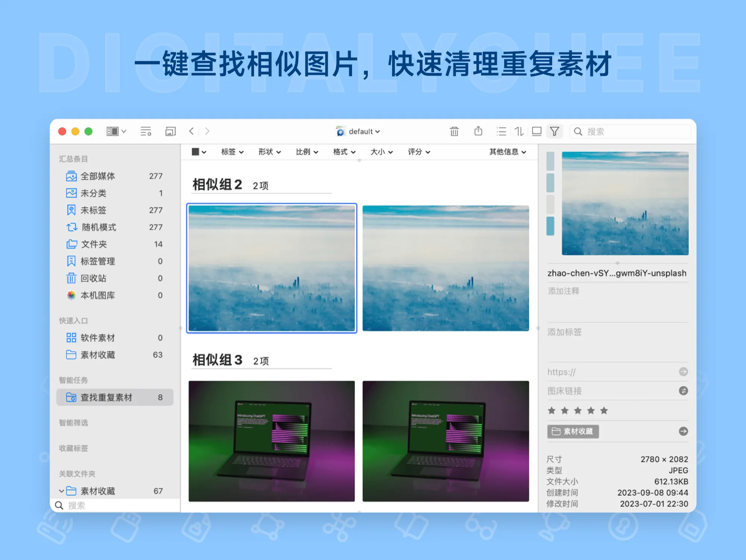746x560 pixels.
Task: Click the preview window icon
Action: click(x=537, y=131)
